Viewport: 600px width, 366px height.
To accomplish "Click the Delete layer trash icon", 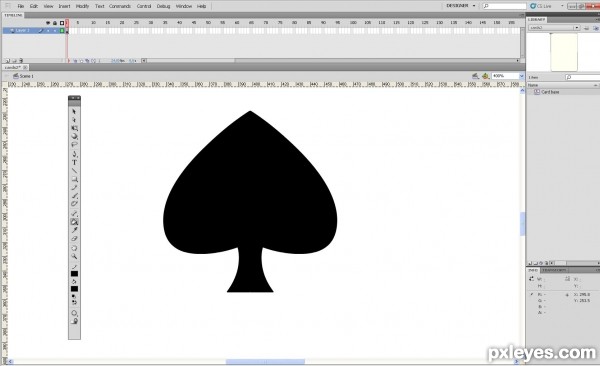I will point(21,60).
